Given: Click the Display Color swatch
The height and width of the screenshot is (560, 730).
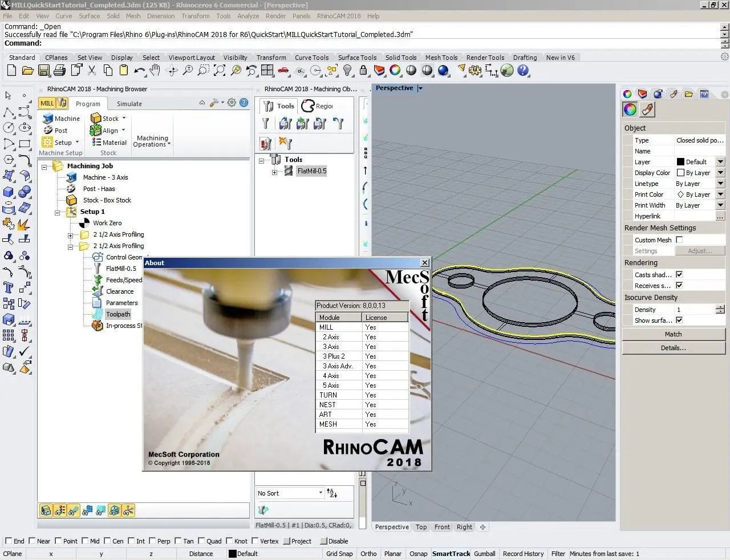Looking at the screenshot, I should pyautogui.click(x=680, y=173).
